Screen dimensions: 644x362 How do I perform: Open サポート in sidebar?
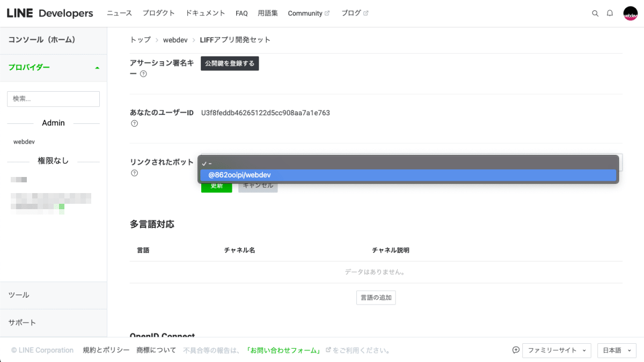[54, 323]
